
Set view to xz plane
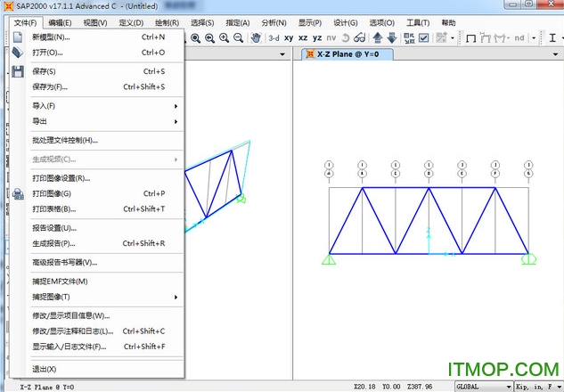(303, 38)
